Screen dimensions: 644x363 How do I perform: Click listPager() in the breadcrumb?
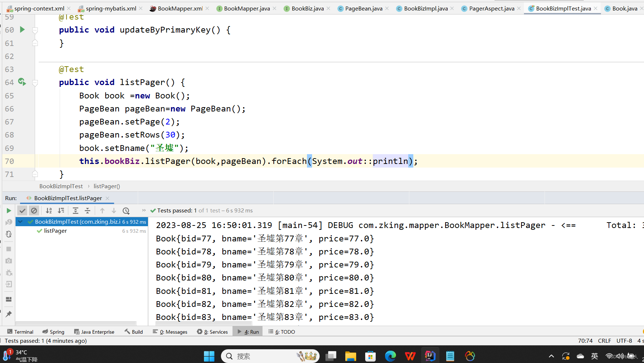click(x=107, y=186)
